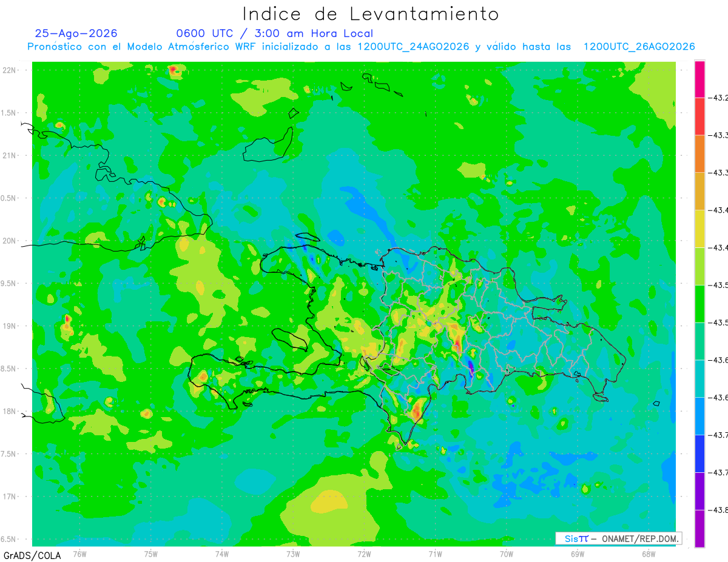The height and width of the screenshot is (562, 728).
Task: Select the royal blue color scale band
Action: 699,453
